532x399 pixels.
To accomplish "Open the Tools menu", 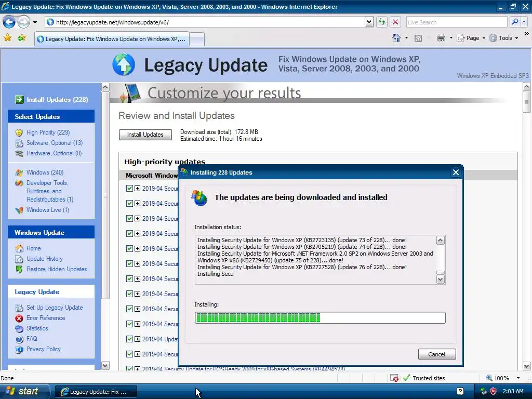I will (503, 38).
